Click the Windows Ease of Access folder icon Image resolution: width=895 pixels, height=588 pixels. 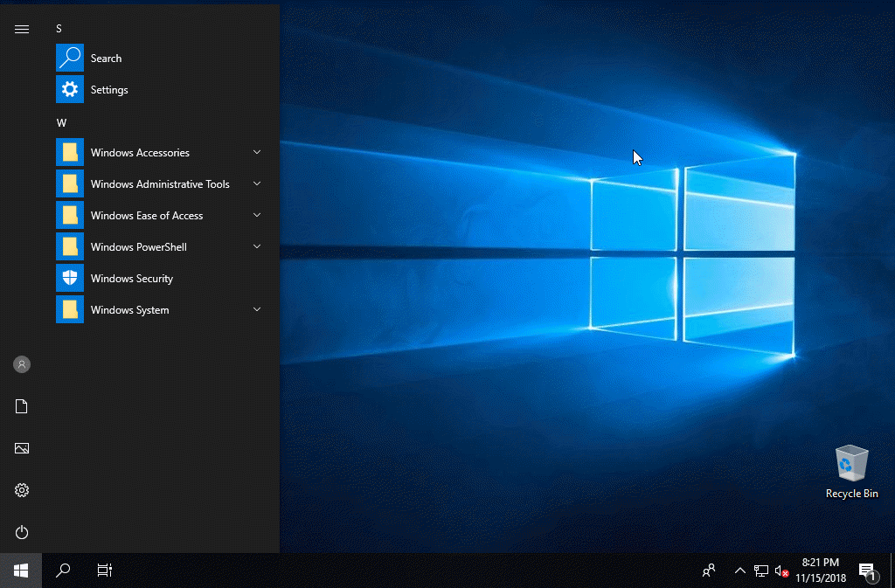[70, 215]
